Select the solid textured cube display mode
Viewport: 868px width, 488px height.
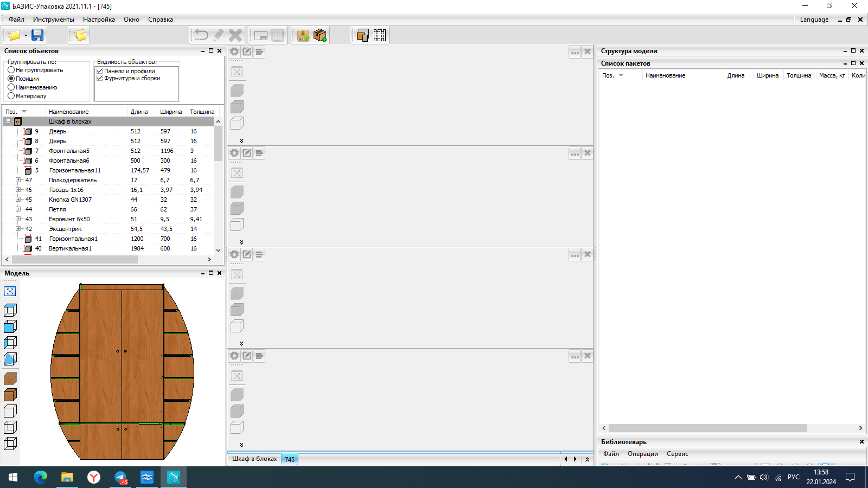pyautogui.click(x=10, y=395)
